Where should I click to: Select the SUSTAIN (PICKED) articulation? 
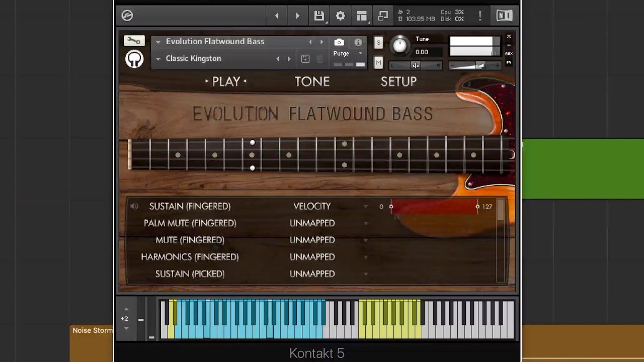coord(190,274)
